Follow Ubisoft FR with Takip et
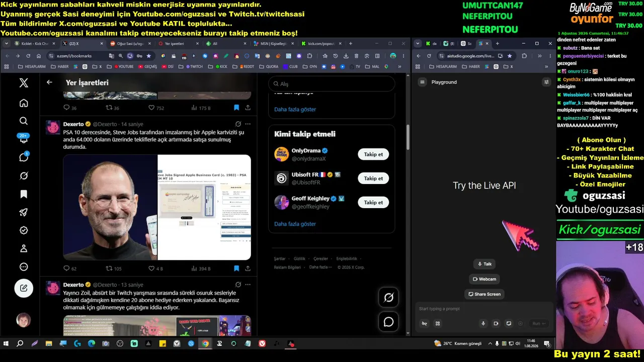This screenshot has width=644, height=362. pos(373,178)
